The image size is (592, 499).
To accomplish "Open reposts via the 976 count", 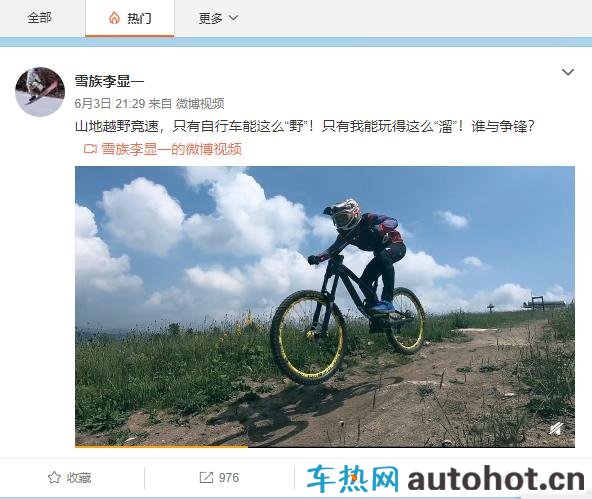I will (229, 478).
